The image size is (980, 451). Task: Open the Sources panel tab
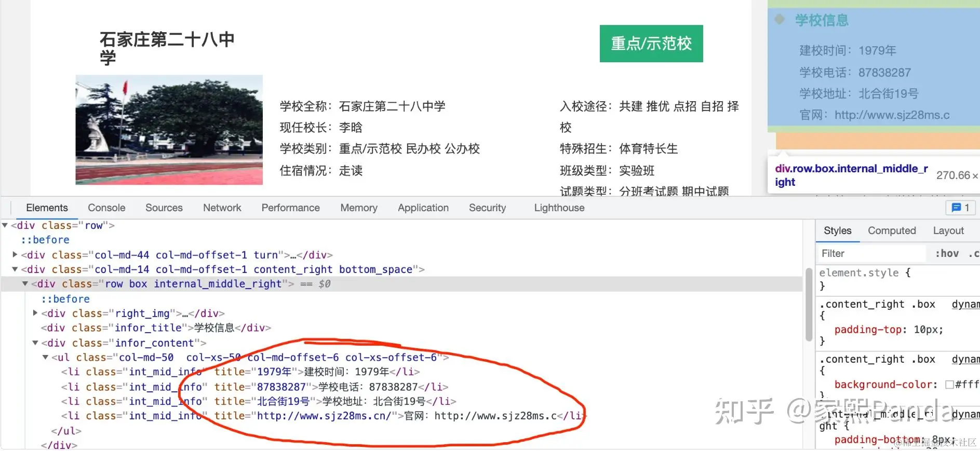tap(164, 208)
